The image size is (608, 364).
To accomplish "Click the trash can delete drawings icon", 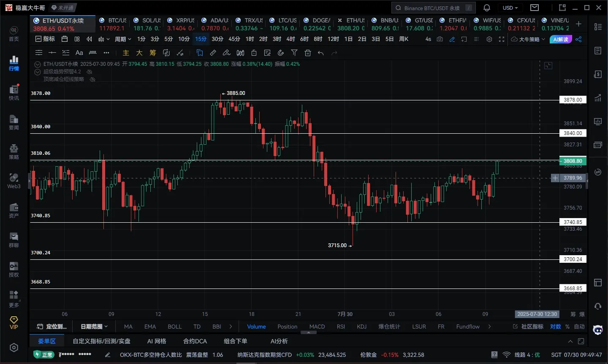I will pyautogui.click(x=308, y=53).
